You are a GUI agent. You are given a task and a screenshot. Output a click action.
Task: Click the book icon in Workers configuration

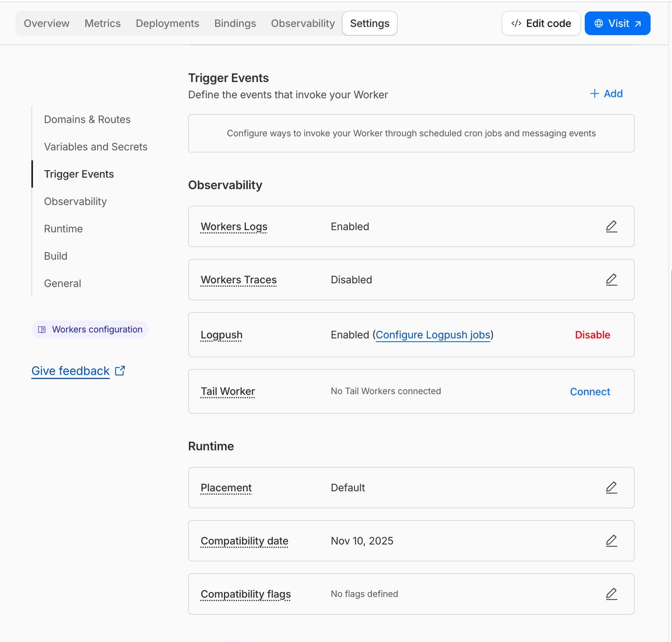point(42,330)
